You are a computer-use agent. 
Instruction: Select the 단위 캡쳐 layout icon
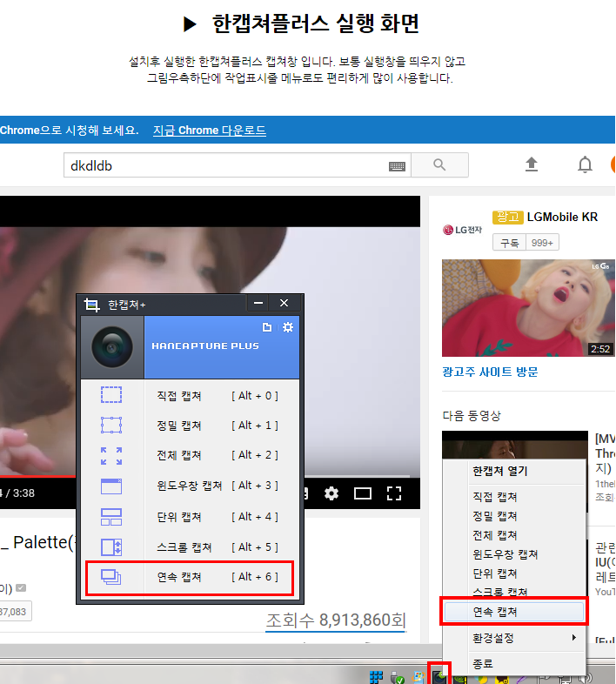coord(111,517)
